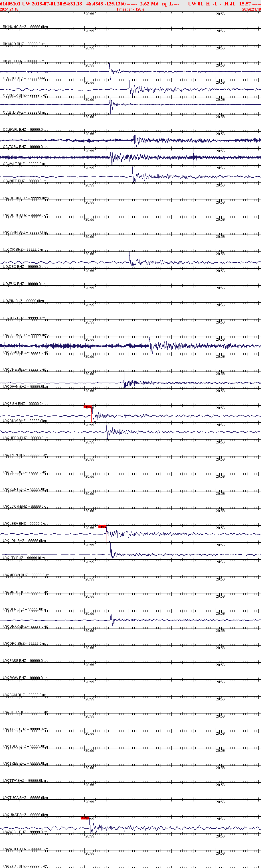The height and width of the screenshot is (868, 261).
Task: Select the UW.KENT.BHZ station label
Action: (25, 489)
